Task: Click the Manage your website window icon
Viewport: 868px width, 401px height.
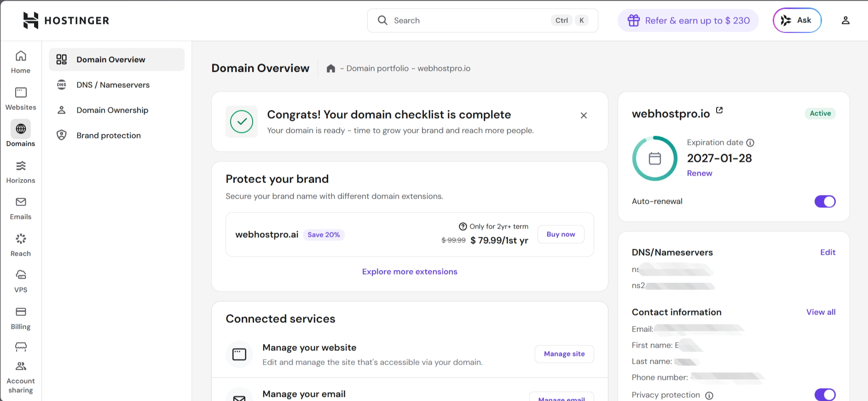Action: coord(239,354)
